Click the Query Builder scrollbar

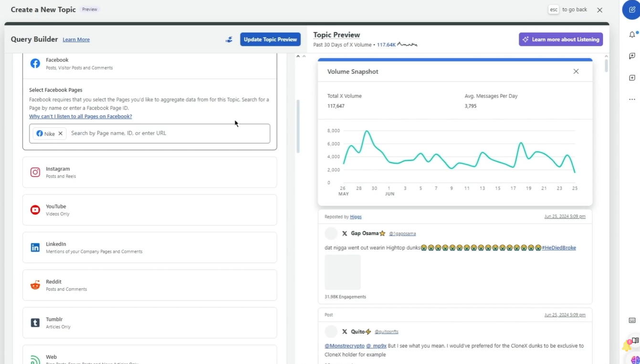(x=298, y=126)
